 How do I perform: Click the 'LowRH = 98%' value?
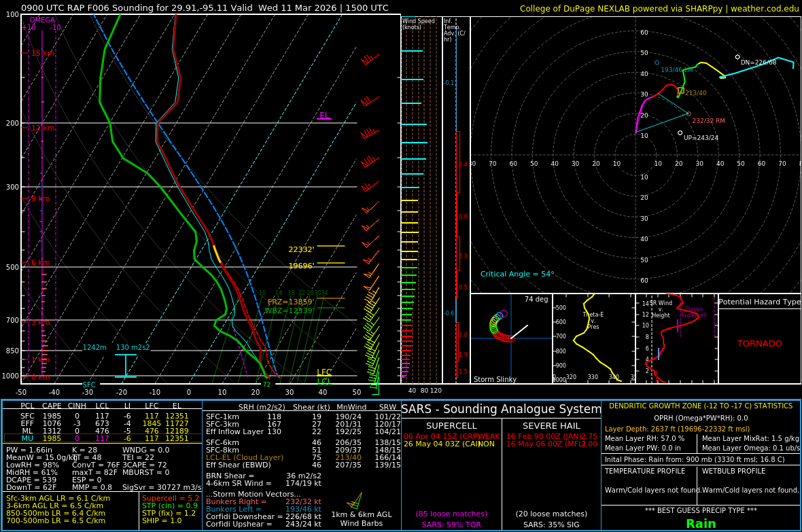(x=33, y=465)
